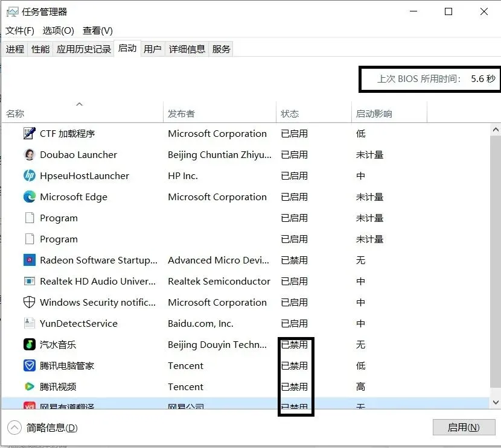Click the 腾讯电脑管家 shield icon
This screenshot has width=501, height=448.
point(30,365)
